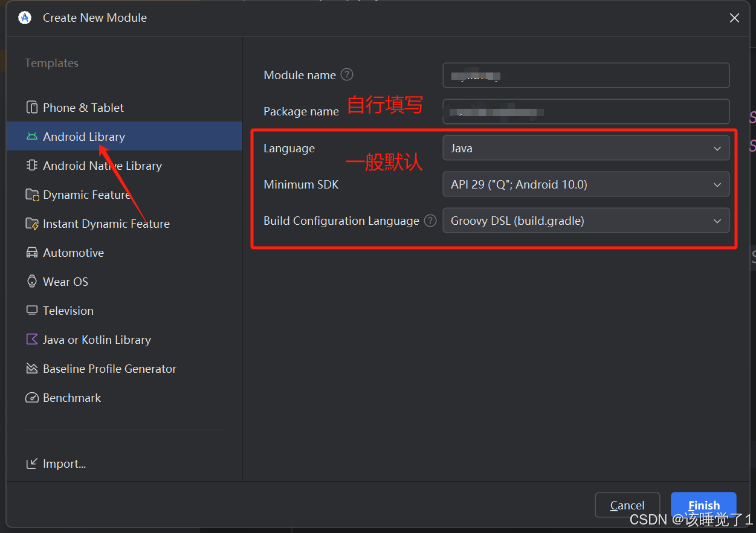Viewport: 756px width, 533px height.
Task: Select Instant Dynamic Feature template
Action: [124, 224]
